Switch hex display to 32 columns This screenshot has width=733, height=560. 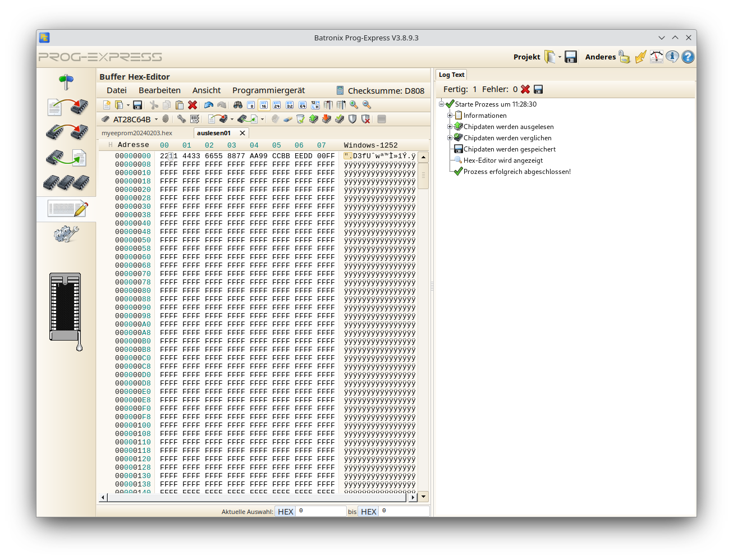290,105
